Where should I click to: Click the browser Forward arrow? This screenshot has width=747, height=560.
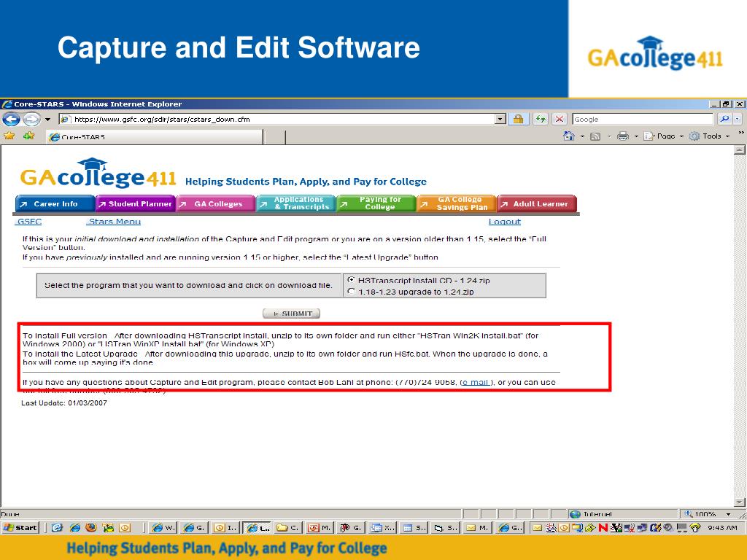31,119
